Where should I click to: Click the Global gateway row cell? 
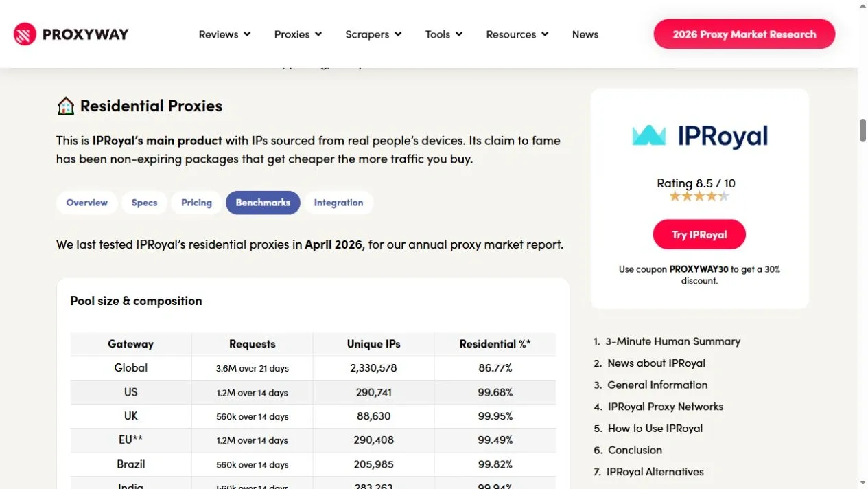(131, 368)
